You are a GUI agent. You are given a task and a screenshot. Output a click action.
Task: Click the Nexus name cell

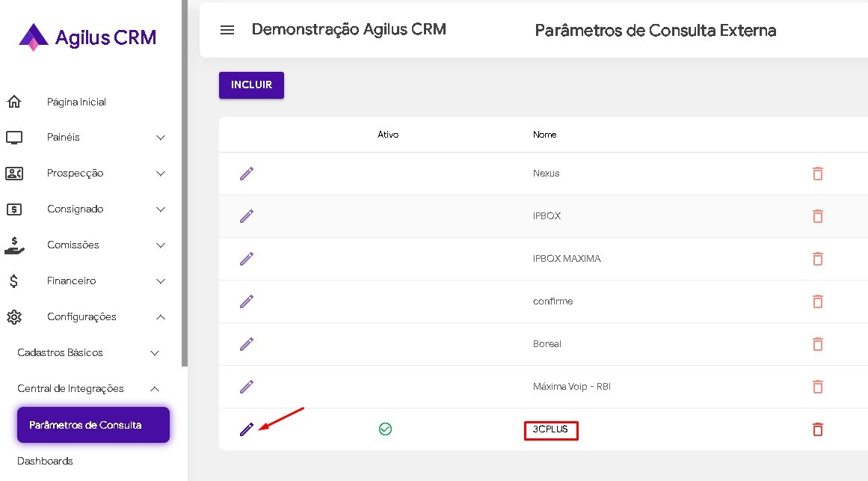(546, 174)
